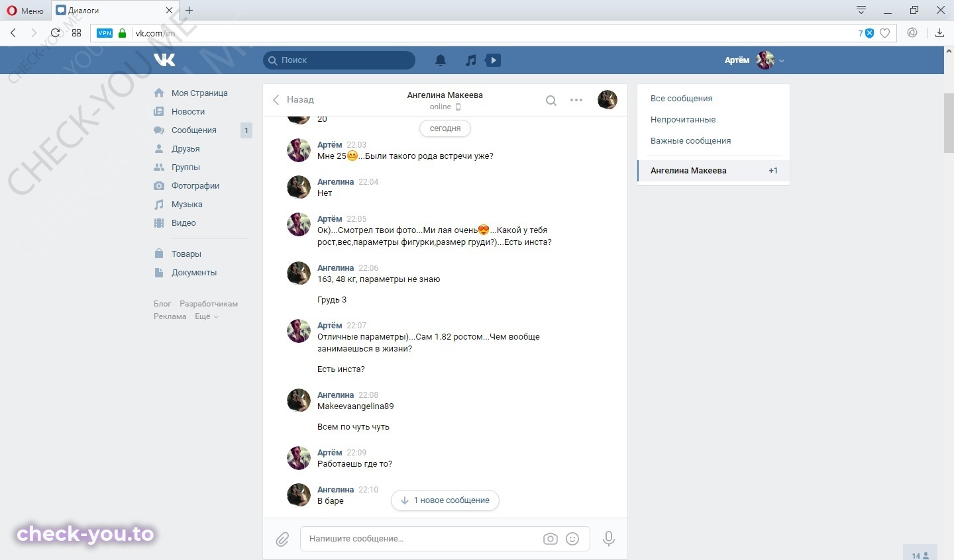Screen dimensions: 954x560
Task: Go back with the browser back arrow
Action: (x=13, y=32)
